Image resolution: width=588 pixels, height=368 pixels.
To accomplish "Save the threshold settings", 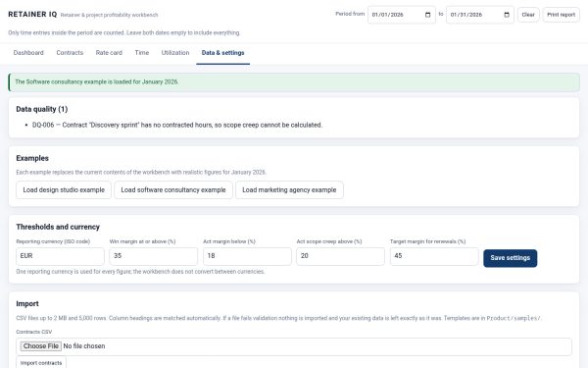I will [510, 258].
